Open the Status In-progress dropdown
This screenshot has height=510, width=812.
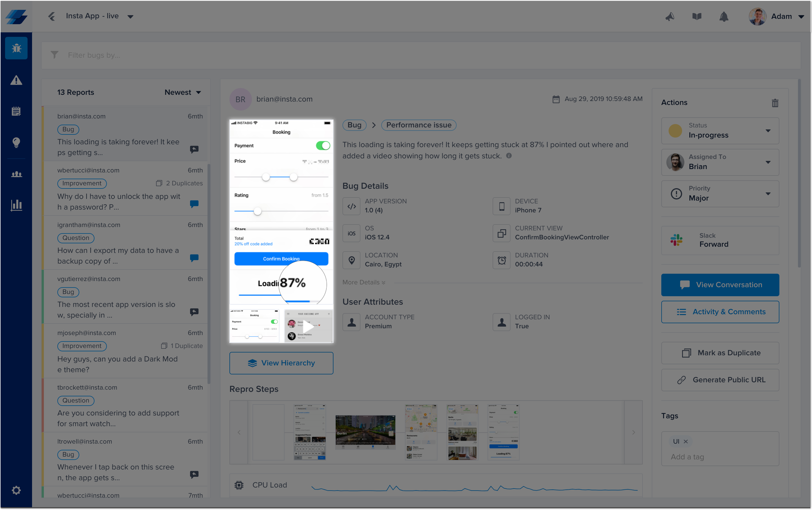(x=720, y=131)
